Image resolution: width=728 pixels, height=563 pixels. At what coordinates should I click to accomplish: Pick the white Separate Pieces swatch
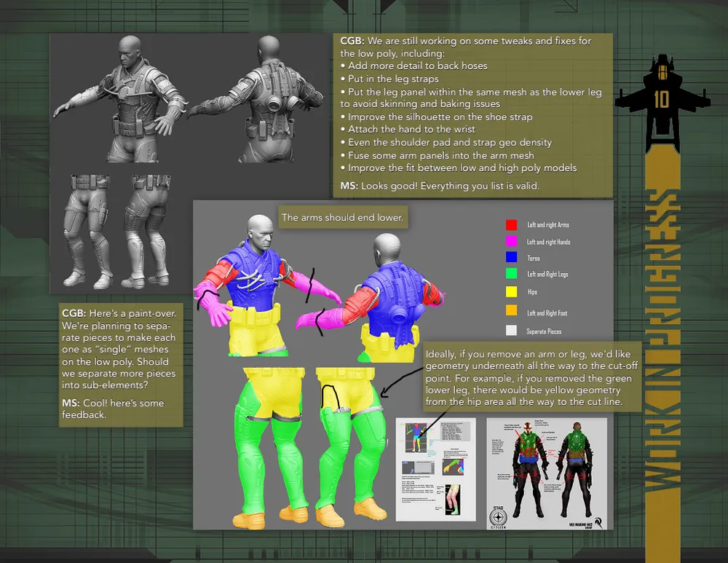click(x=511, y=330)
